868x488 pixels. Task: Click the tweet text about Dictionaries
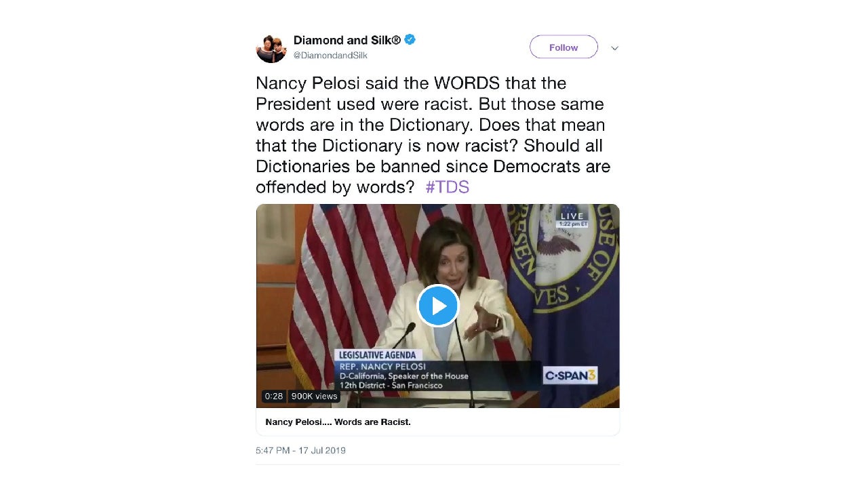point(433,135)
